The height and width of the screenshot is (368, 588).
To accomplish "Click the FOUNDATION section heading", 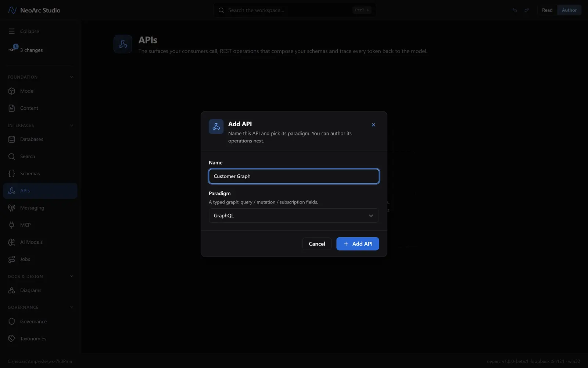I will [22, 77].
